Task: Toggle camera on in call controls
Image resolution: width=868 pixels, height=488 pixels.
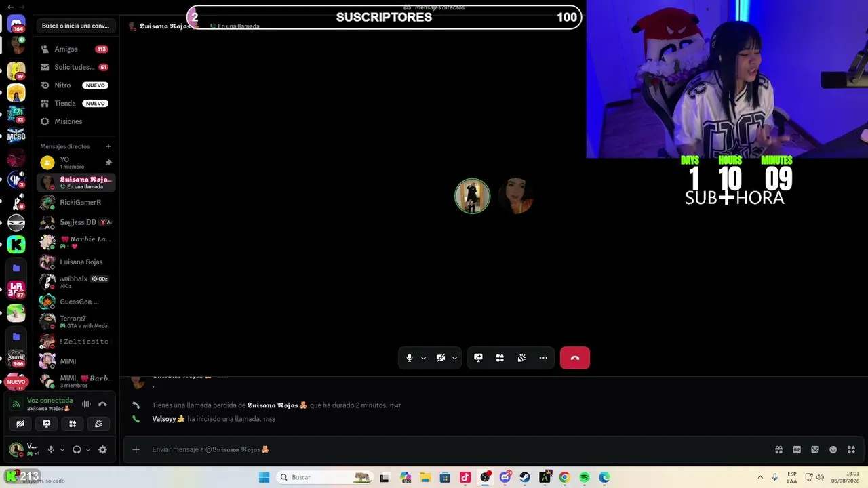Action: [x=440, y=358]
